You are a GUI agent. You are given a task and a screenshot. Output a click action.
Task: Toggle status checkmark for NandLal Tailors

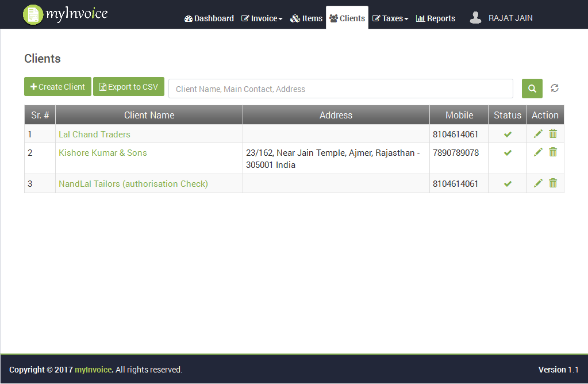(x=508, y=184)
